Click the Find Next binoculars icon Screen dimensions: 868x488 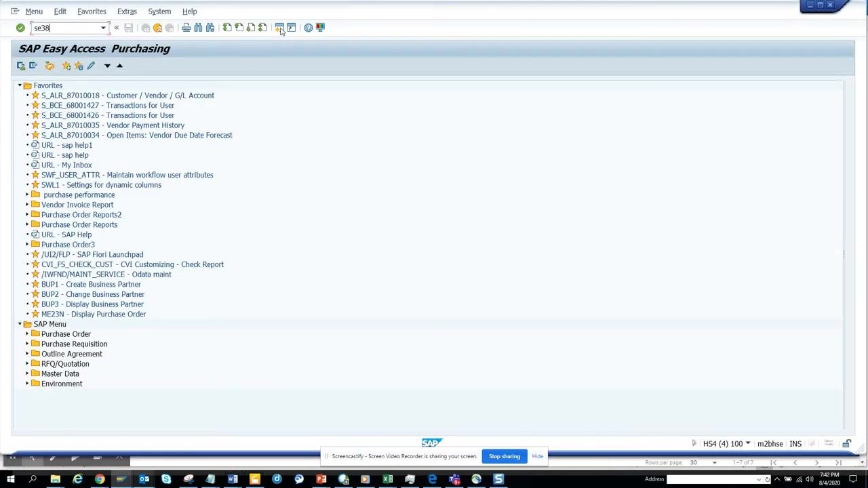[210, 28]
